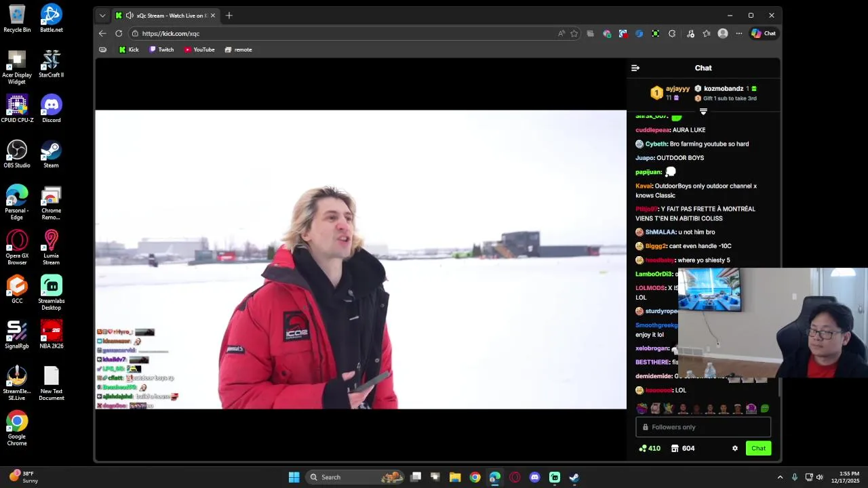Open OBS Studio desktop icon
Image resolution: width=868 pixels, height=488 pixels.
17,154
